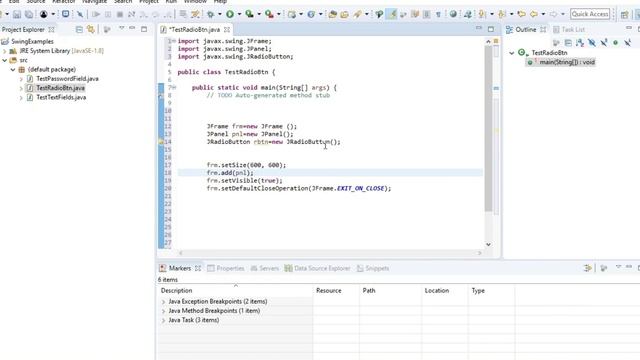Click the Resume debug icon
Viewport: 640px width, 360px height.
coord(96,14)
